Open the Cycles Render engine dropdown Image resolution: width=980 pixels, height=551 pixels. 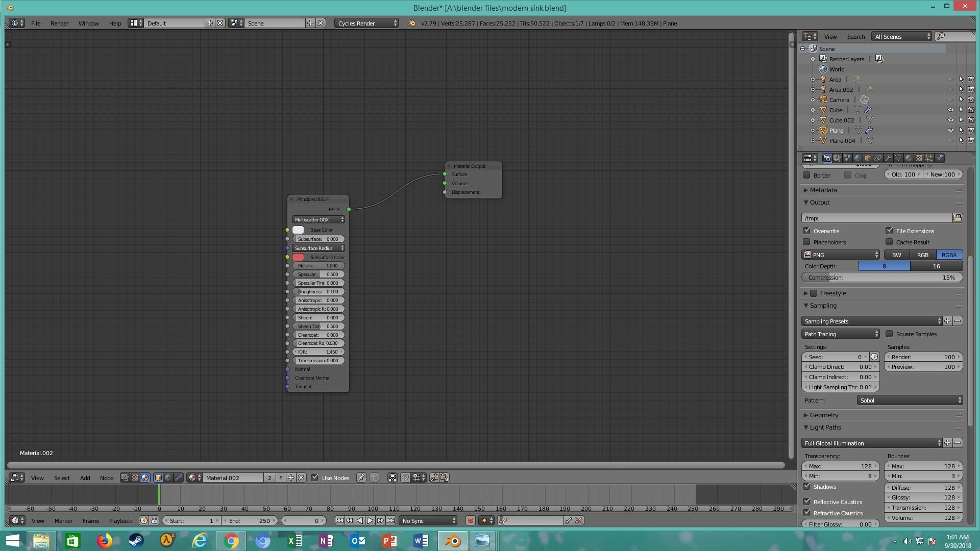tap(366, 23)
